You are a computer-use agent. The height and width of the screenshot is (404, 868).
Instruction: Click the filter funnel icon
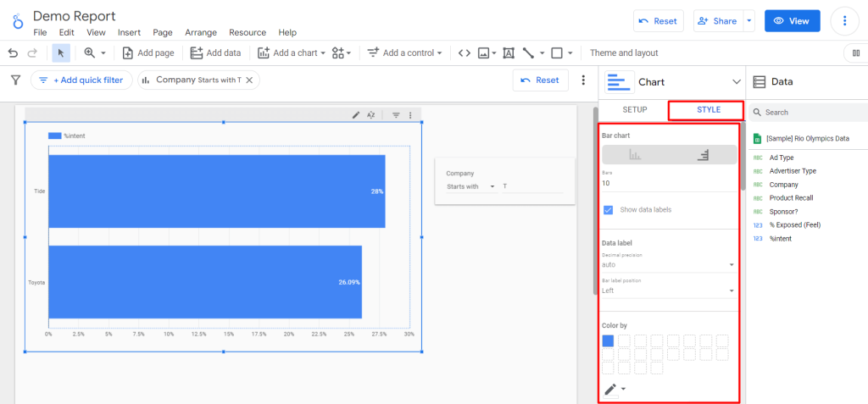coord(16,80)
